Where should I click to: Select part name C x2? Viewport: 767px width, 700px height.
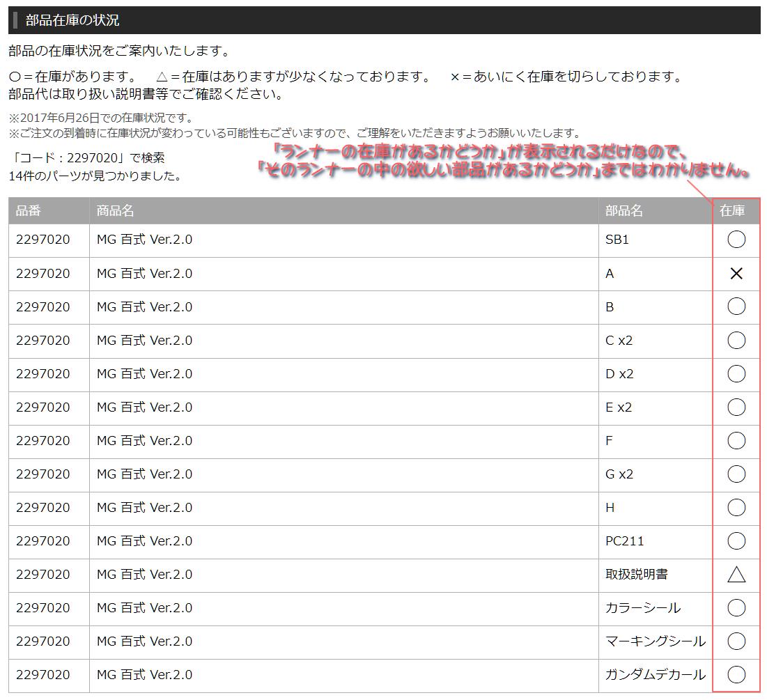coord(619,340)
